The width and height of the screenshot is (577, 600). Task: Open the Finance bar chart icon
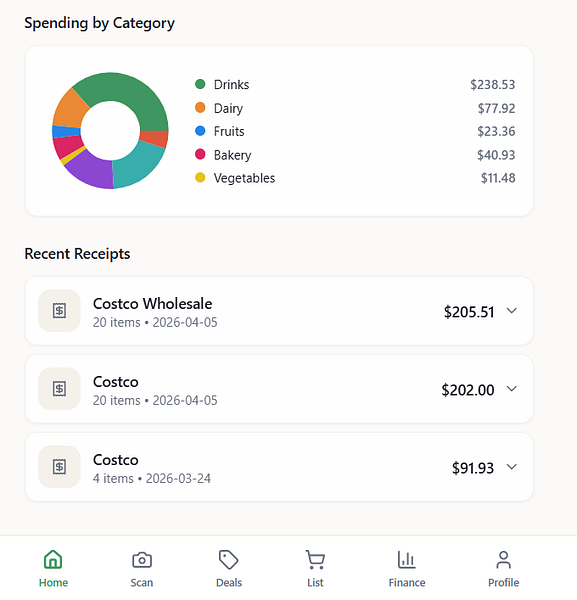tap(406, 560)
